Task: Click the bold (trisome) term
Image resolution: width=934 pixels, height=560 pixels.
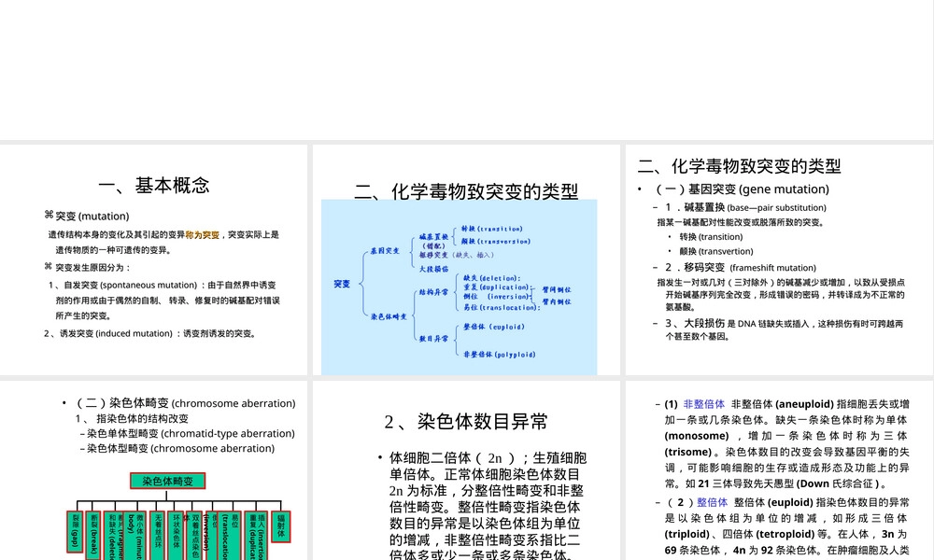Action: (x=688, y=452)
